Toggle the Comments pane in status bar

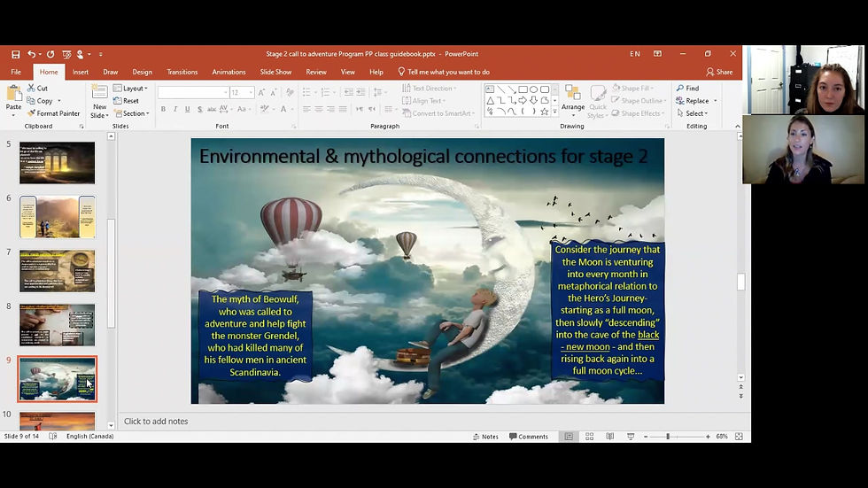point(528,437)
